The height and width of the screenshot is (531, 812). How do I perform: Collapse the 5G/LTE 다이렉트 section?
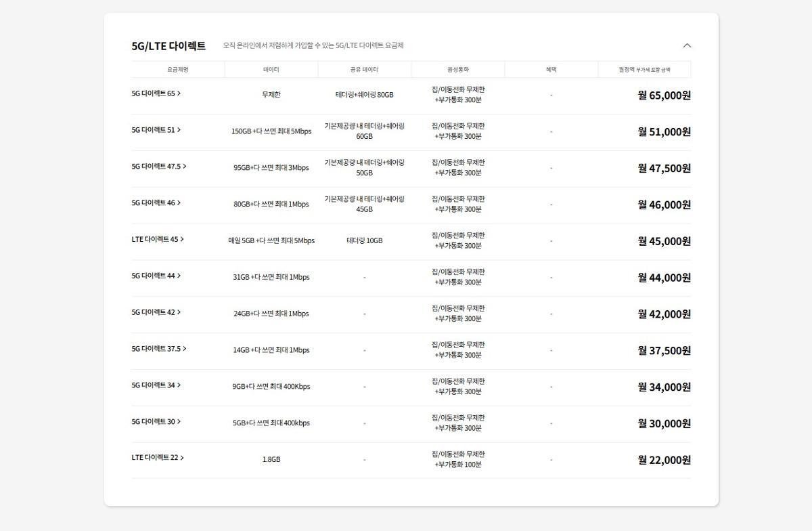687,45
